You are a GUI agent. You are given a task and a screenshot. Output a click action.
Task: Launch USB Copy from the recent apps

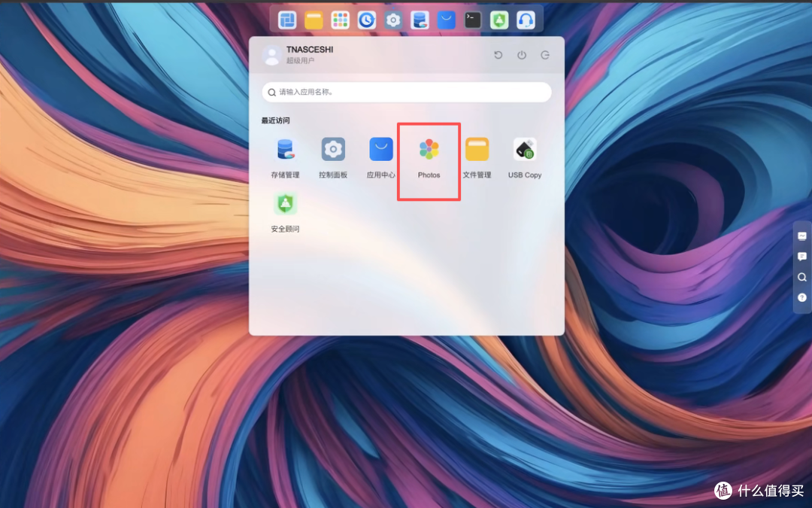coord(525,159)
